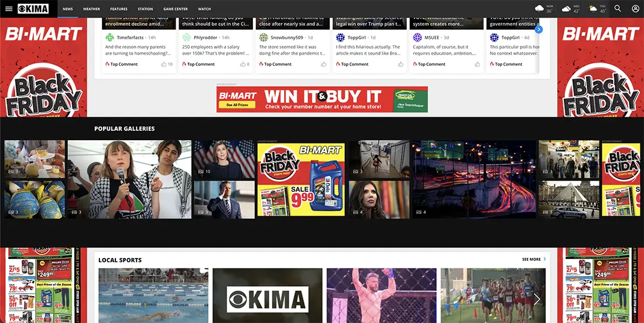Click the WED 42° weather icon
Image resolution: width=644 pixels, height=323 pixels.
point(566,9)
